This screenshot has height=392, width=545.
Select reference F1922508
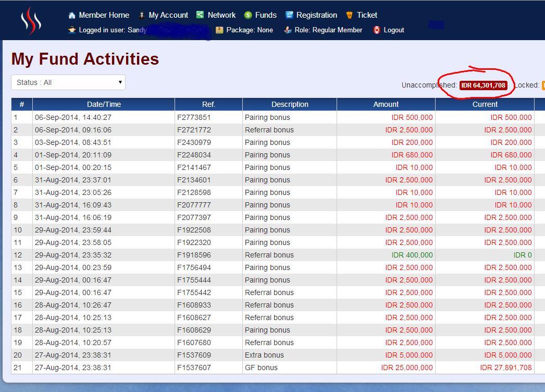(x=194, y=230)
